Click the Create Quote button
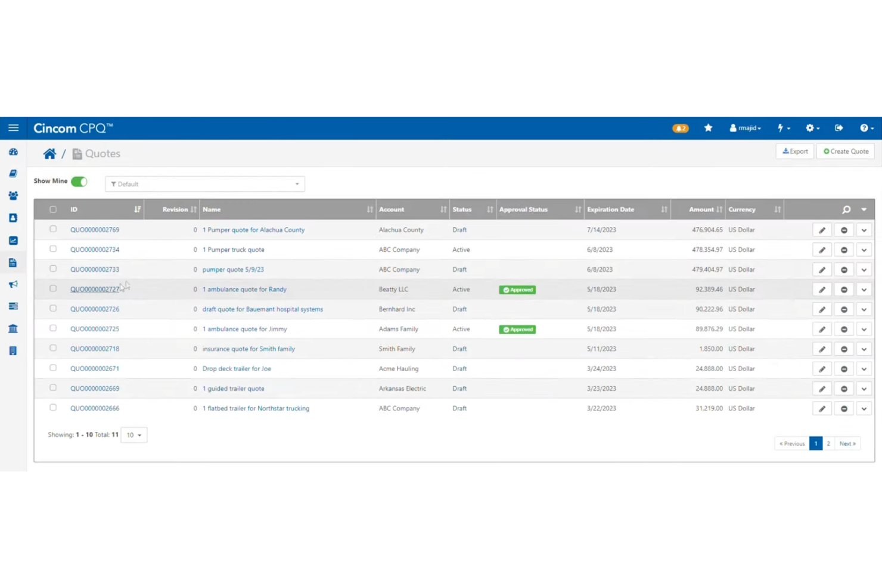Image resolution: width=882 pixels, height=588 pixels. point(845,151)
